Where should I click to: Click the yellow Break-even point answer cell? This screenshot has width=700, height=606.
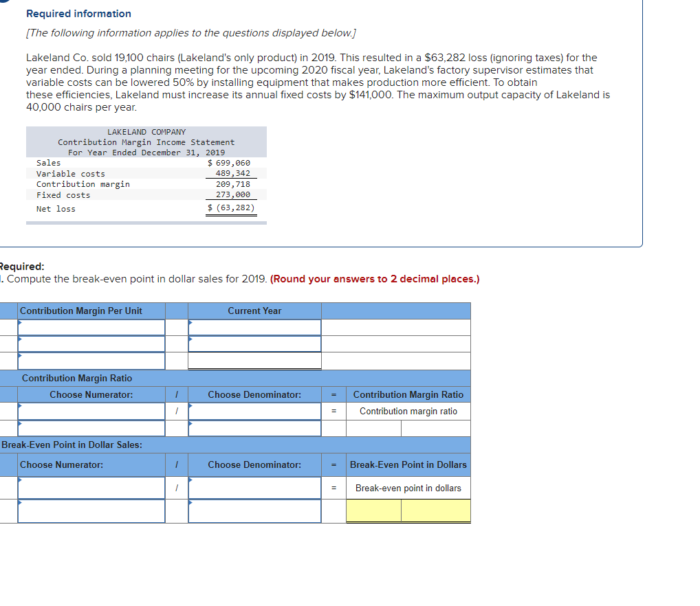pos(375,510)
